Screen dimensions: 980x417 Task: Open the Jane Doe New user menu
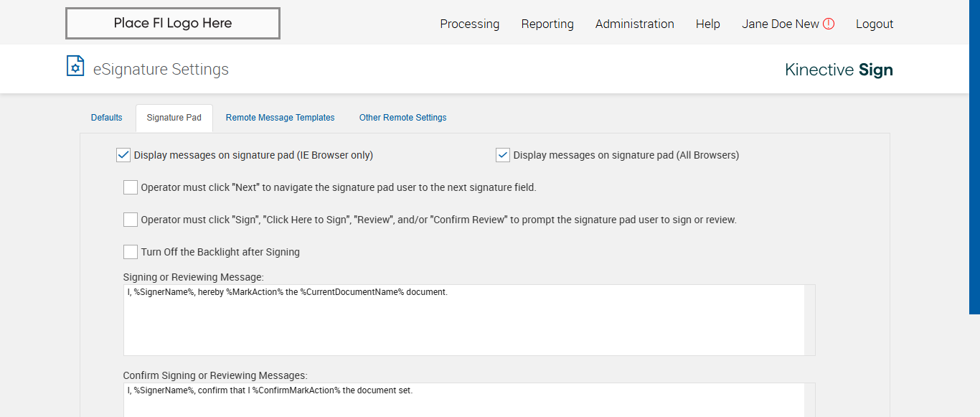780,24
